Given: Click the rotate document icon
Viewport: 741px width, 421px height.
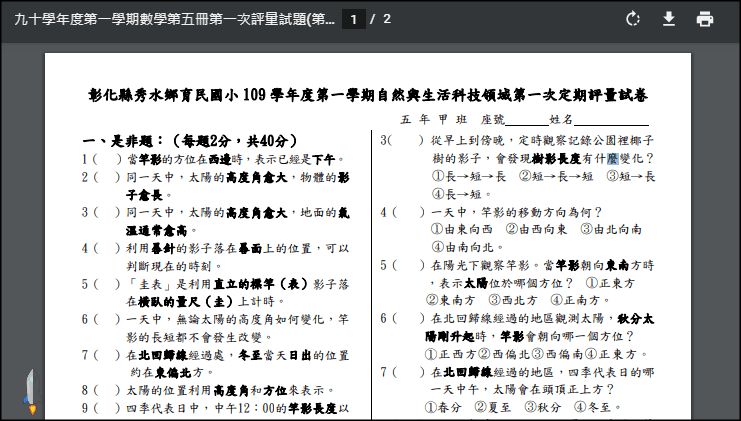Looking at the screenshot, I should 632,19.
